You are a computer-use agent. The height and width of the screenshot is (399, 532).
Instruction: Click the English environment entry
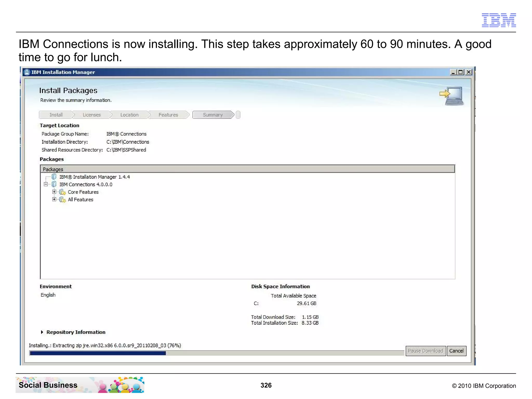pos(48,295)
